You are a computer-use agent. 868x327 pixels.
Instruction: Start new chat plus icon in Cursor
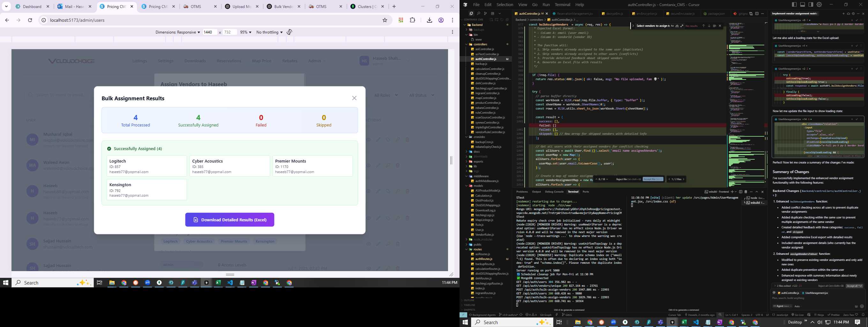coord(843,14)
